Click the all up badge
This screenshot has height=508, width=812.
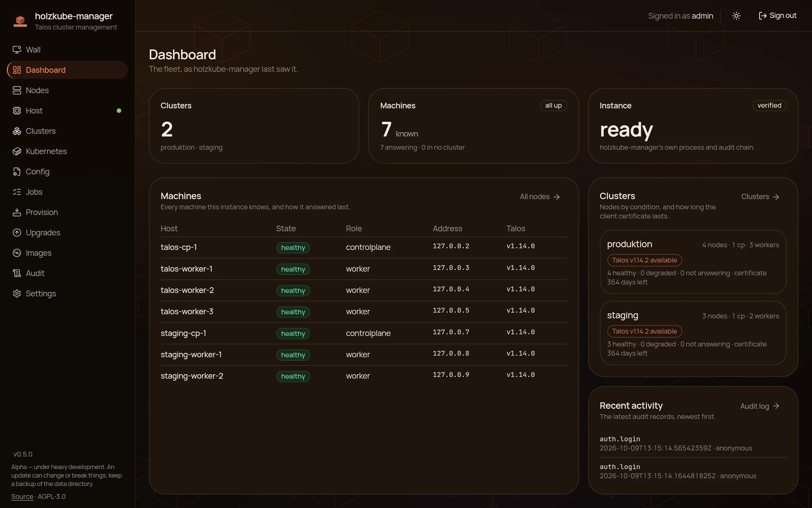(x=553, y=106)
